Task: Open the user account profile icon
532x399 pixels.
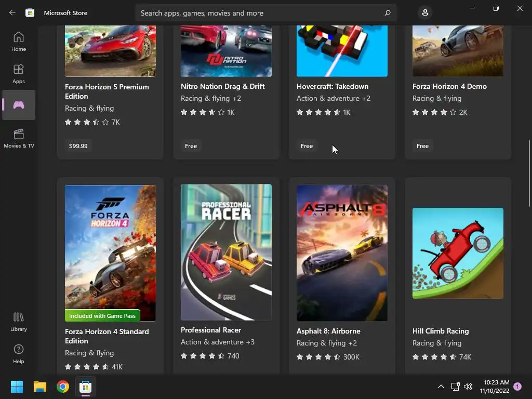Action: 425,13
